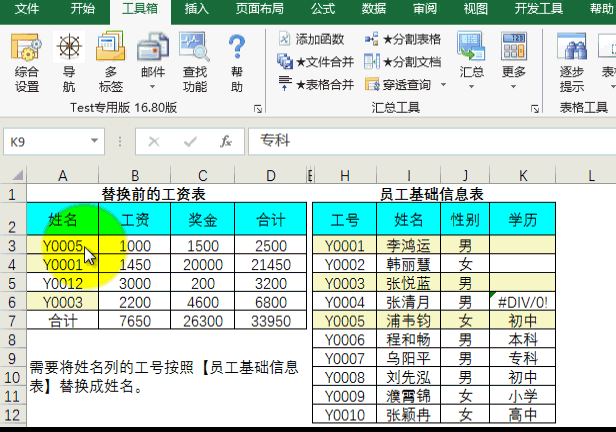Viewport: 616px width, 432px height.
Task: Select the ★文件合并 tool
Action: pyautogui.click(x=315, y=62)
